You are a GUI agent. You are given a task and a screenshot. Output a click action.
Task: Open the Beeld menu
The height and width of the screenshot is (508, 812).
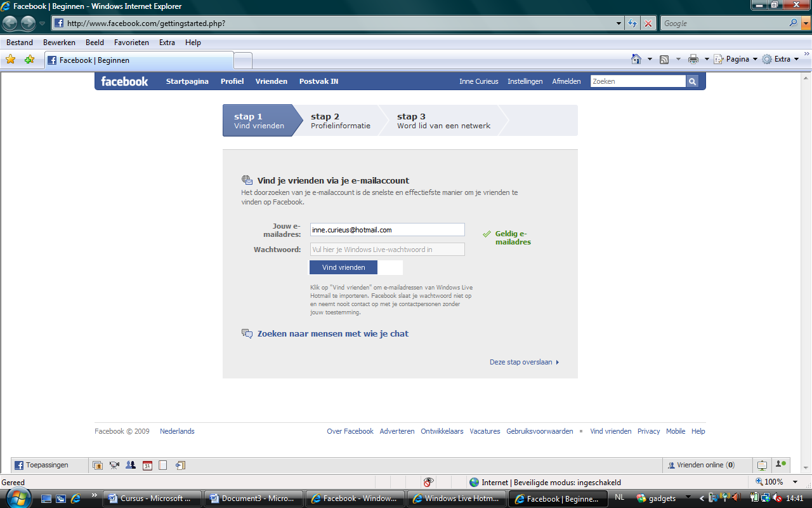point(95,43)
